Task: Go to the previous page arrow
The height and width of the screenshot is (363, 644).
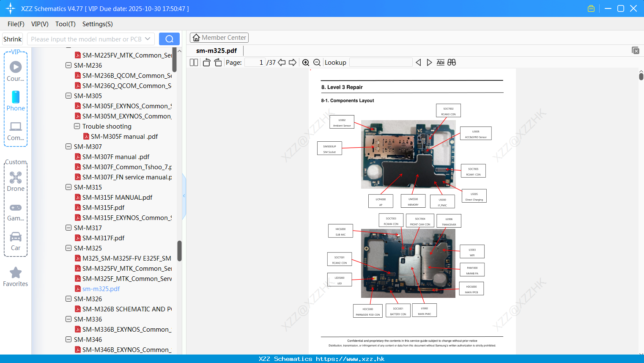Action: [282, 63]
